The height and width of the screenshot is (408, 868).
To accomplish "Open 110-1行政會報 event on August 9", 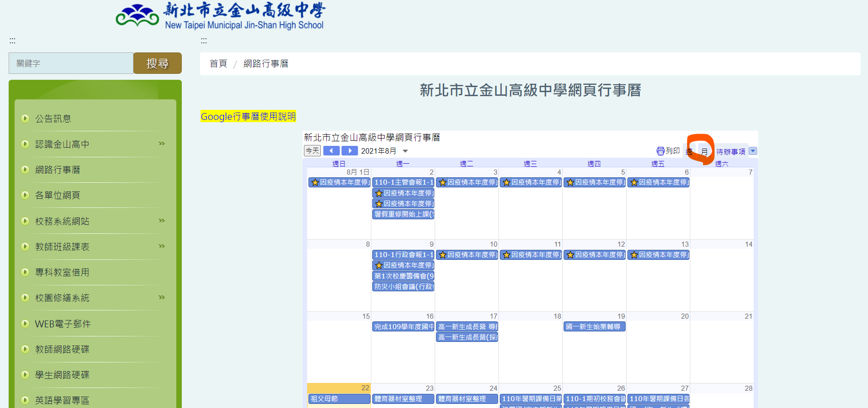I will [x=403, y=255].
